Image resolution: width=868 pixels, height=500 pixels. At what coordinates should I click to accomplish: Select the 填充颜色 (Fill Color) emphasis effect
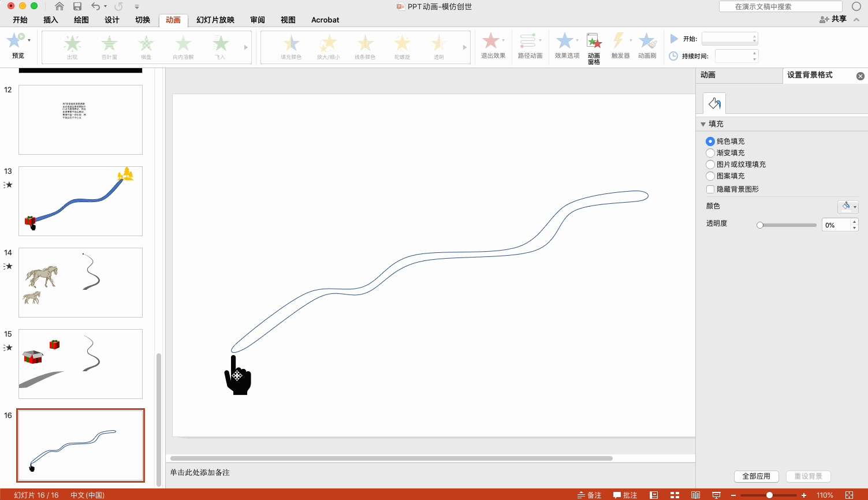tap(291, 47)
